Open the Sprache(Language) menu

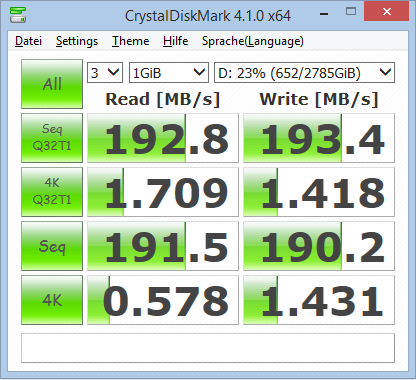253,41
